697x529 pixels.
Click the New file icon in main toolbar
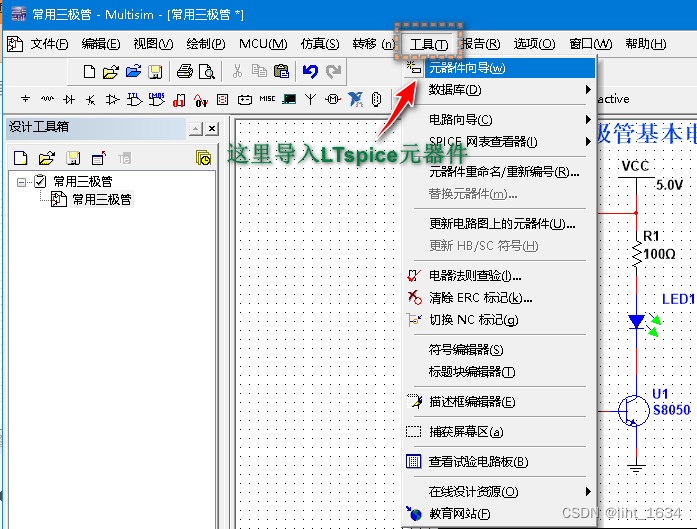coord(89,71)
